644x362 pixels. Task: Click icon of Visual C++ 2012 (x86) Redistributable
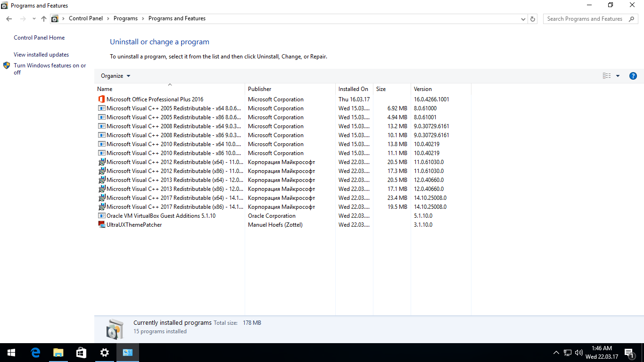101,171
